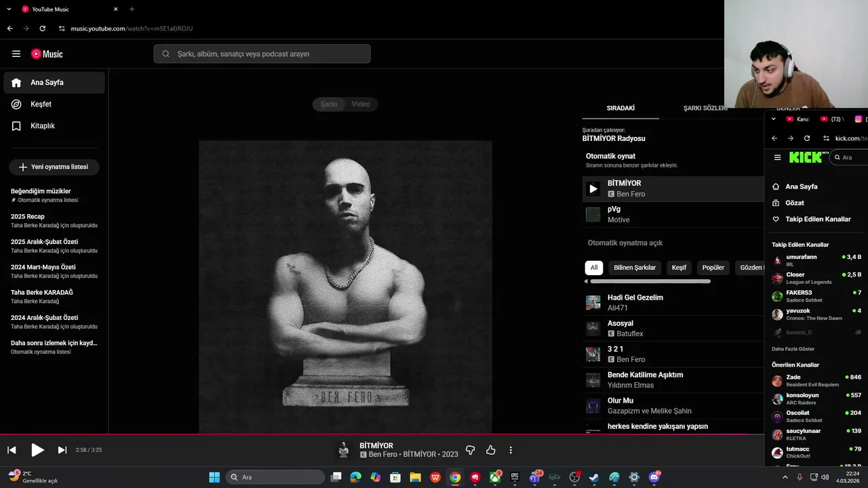Switch the player to Şarkı mode
Image resolution: width=868 pixels, height=488 pixels.
coord(329,104)
